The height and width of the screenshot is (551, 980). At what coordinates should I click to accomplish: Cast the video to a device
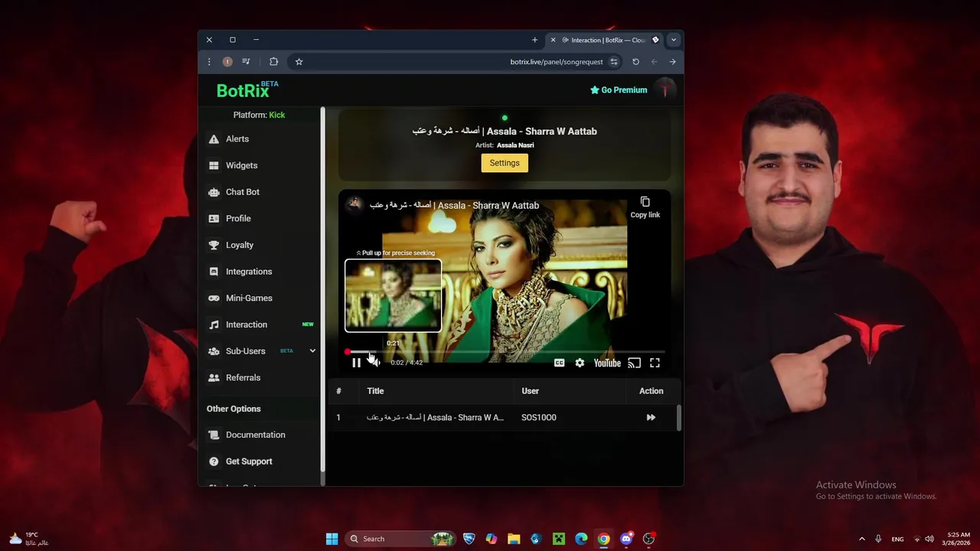634,363
